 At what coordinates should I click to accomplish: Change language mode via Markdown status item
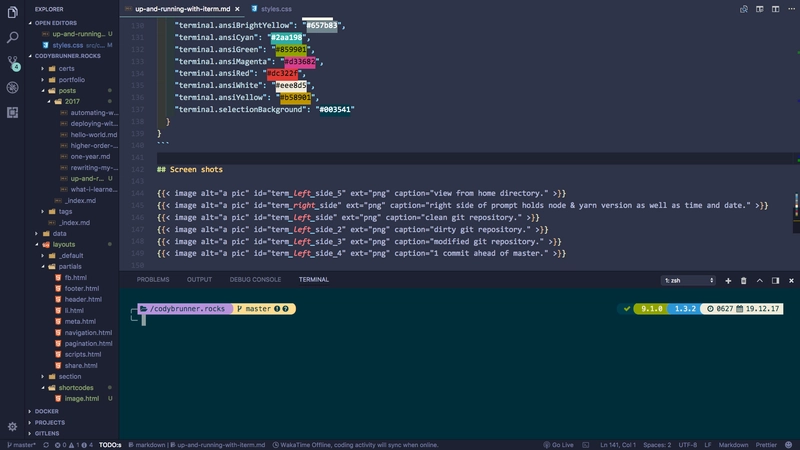pos(733,445)
